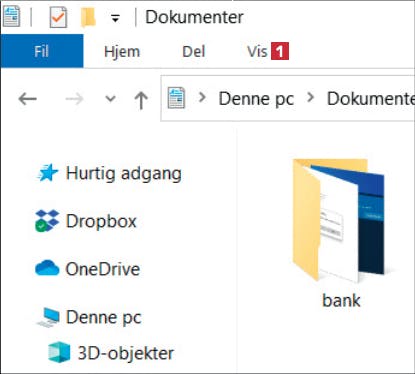The image size is (415, 374).
Task: Open the Vis ribbon tab
Action: click(257, 52)
